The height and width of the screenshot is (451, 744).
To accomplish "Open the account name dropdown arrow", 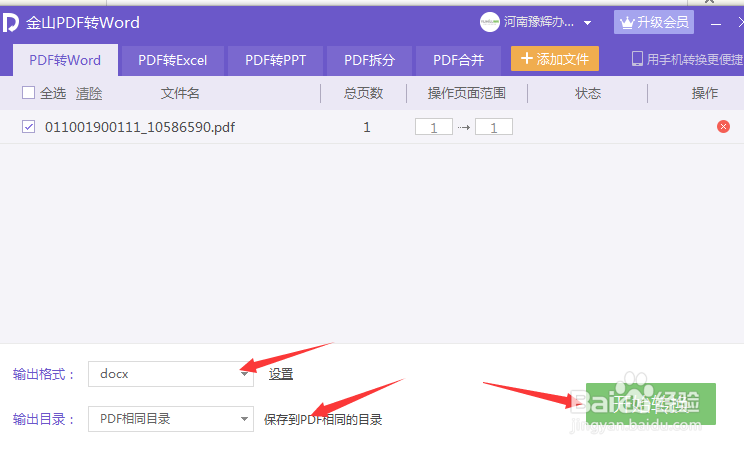I will click(x=587, y=23).
